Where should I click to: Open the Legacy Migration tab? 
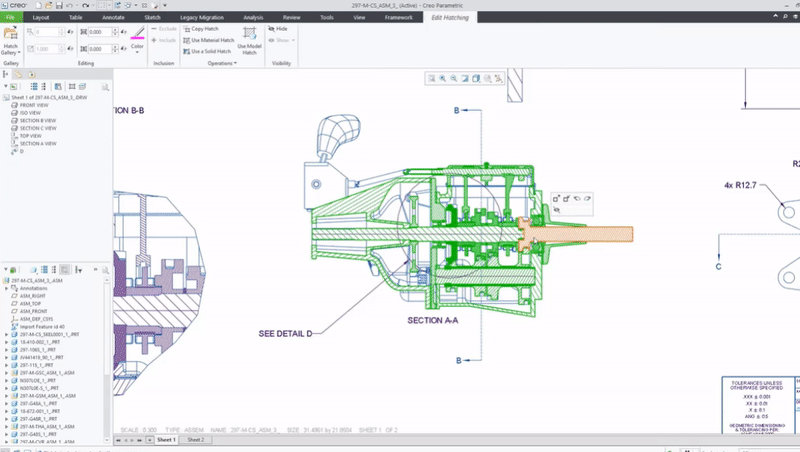tap(200, 17)
